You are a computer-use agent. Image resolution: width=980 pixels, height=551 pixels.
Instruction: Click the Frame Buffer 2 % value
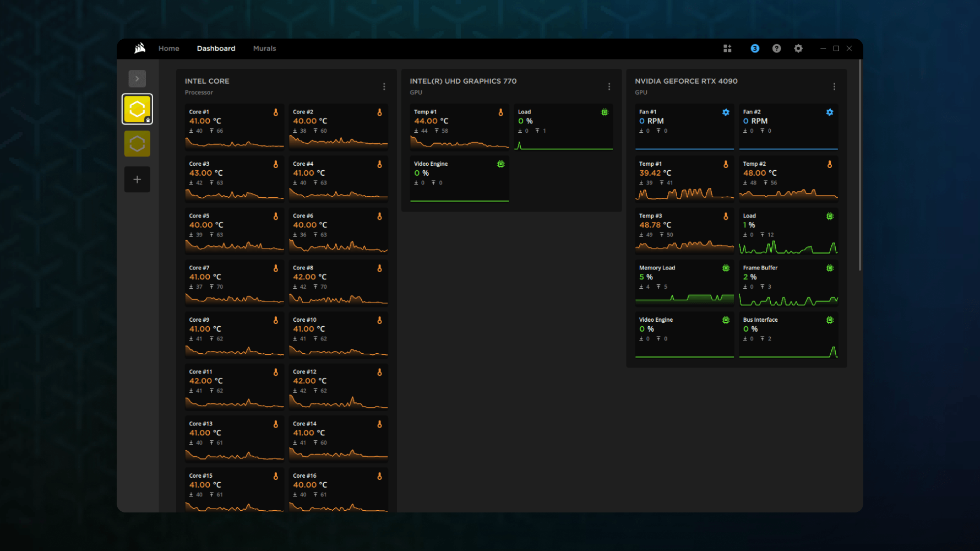pos(750,277)
